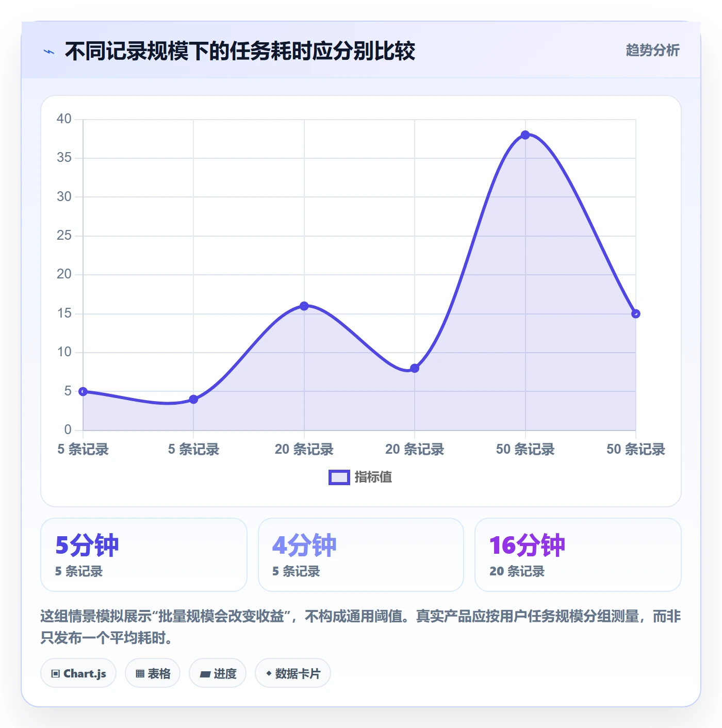This screenshot has width=722, height=728.
Task: Click y-axis label 40
Action: click(x=64, y=119)
